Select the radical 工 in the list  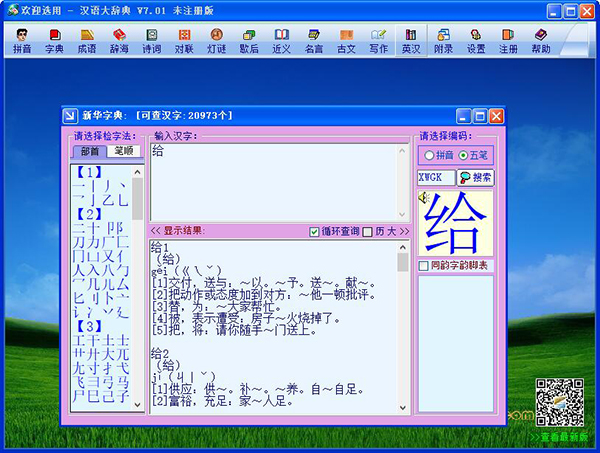[79, 341]
